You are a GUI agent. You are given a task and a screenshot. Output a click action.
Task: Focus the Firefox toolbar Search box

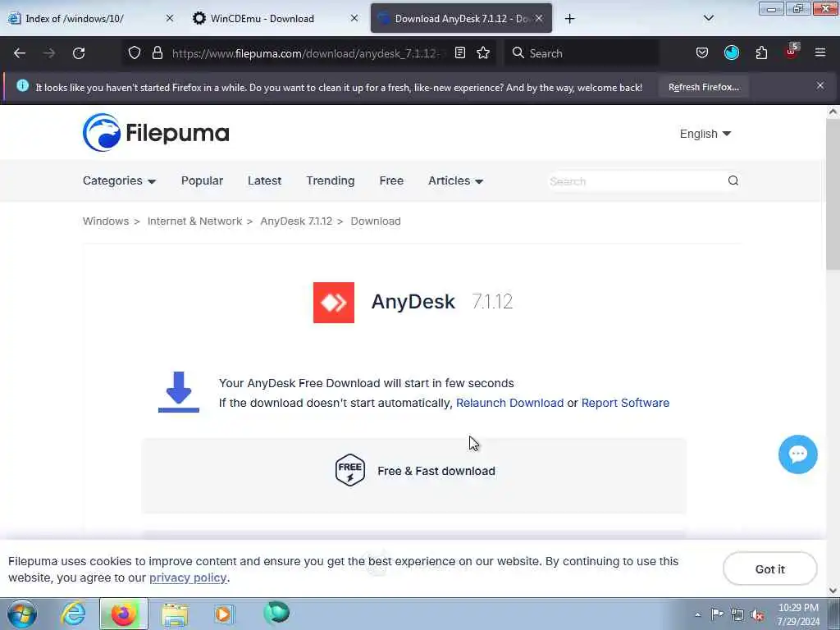coord(582,53)
